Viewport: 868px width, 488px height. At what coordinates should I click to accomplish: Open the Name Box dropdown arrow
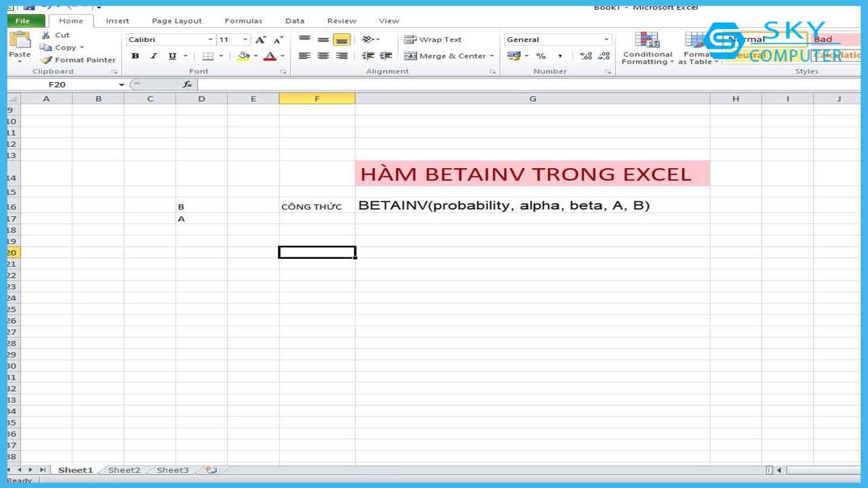(122, 85)
